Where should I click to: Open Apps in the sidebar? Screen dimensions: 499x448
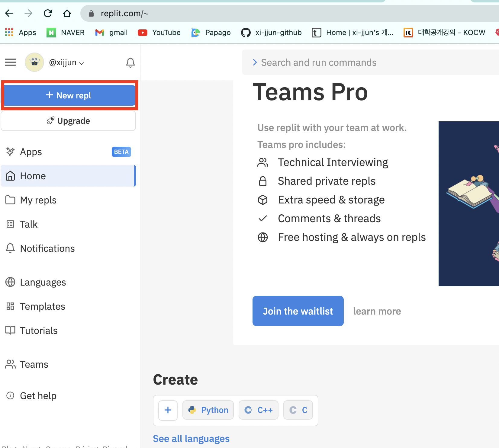tap(68, 152)
